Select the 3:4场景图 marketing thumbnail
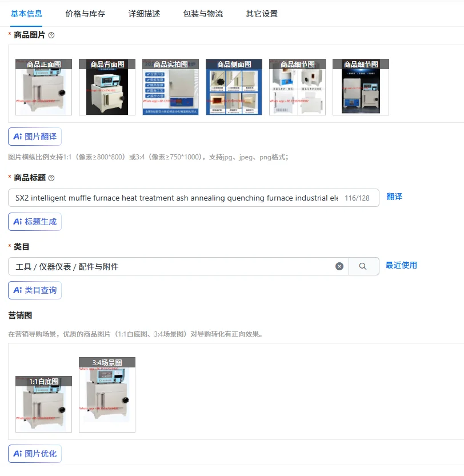The image size is (464, 476). [107, 395]
